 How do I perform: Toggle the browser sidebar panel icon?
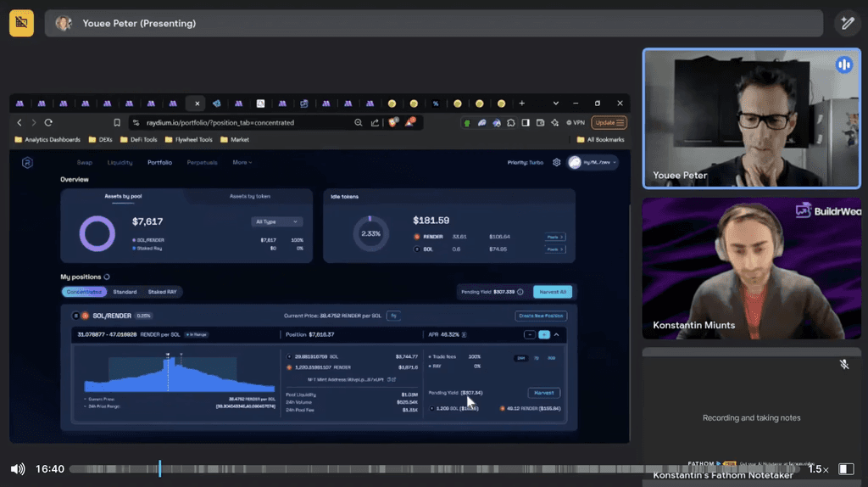[526, 122]
